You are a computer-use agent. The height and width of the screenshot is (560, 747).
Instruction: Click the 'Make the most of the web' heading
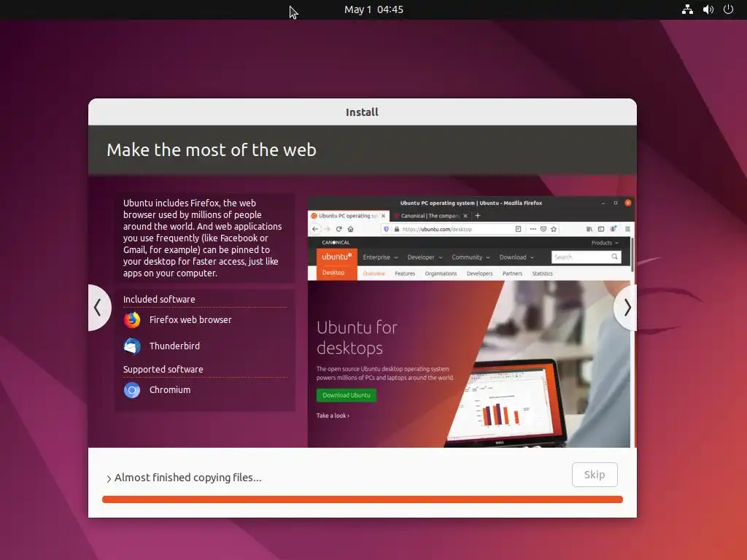click(212, 150)
